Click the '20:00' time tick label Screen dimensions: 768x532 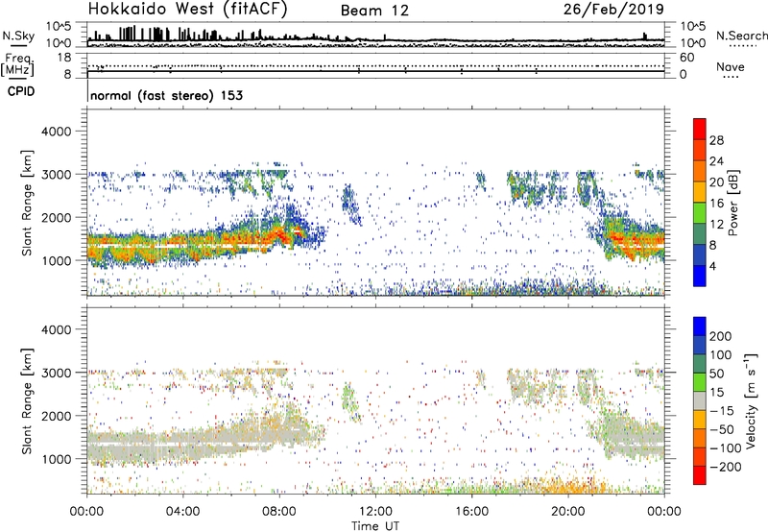click(x=567, y=512)
